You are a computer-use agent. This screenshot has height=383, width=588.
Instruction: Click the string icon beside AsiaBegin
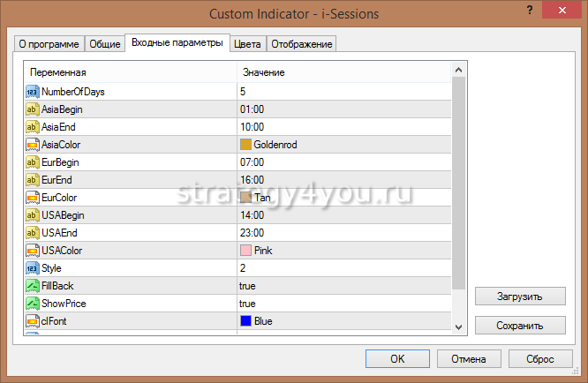tap(33, 109)
